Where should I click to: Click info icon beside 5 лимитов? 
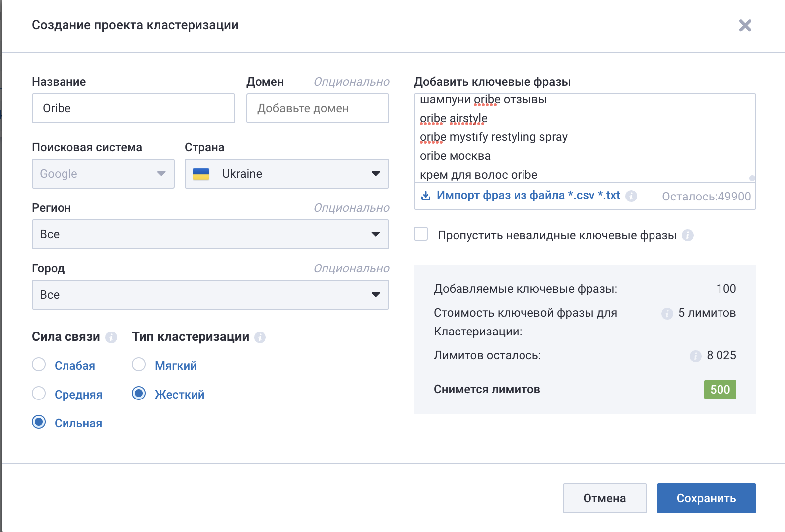(667, 314)
